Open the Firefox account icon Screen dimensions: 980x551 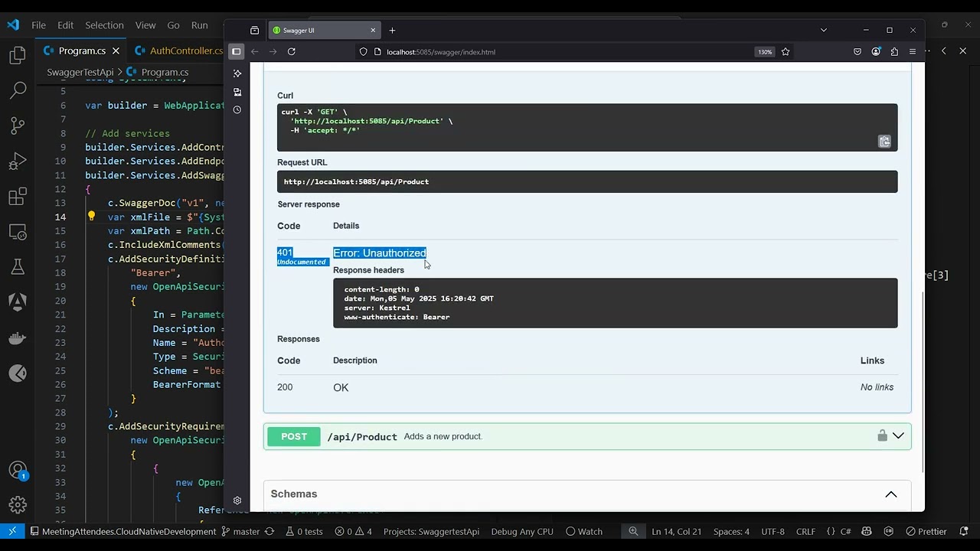[x=876, y=51]
